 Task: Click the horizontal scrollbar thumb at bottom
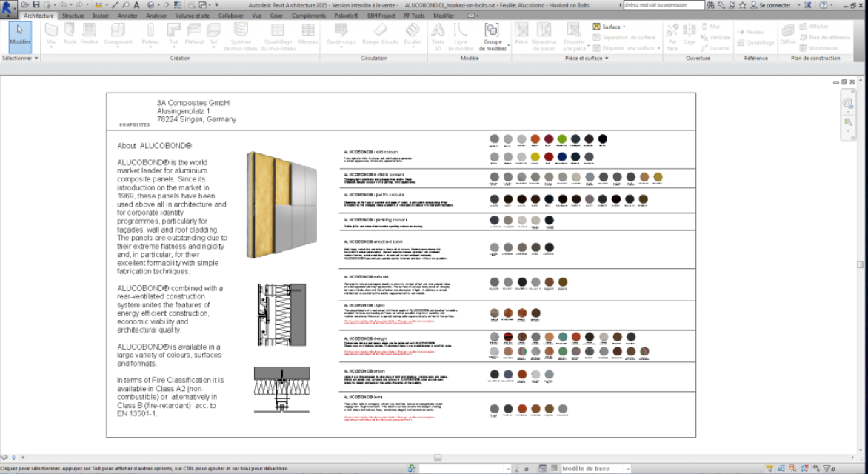pyautogui.click(x=437, y=458)
